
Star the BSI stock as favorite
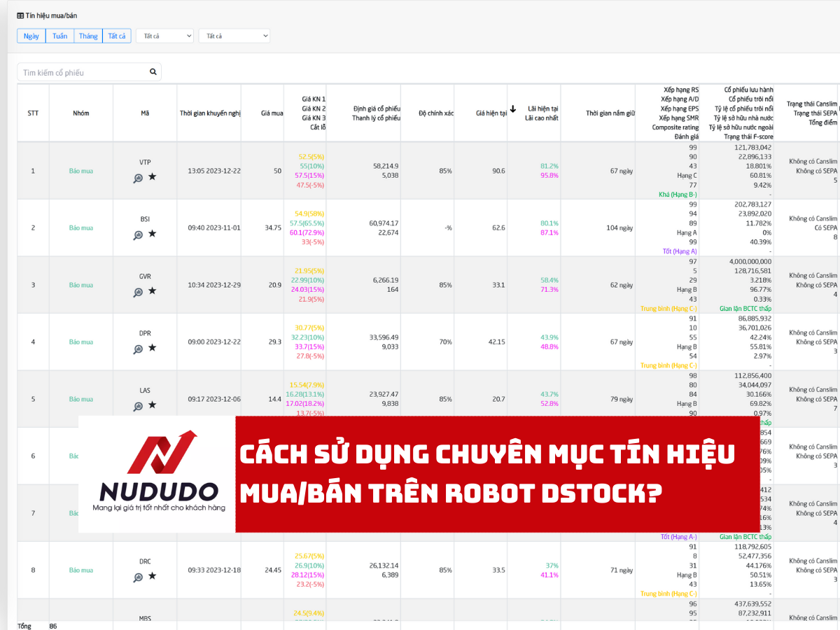pyautogui.click(x=152, y=234)
